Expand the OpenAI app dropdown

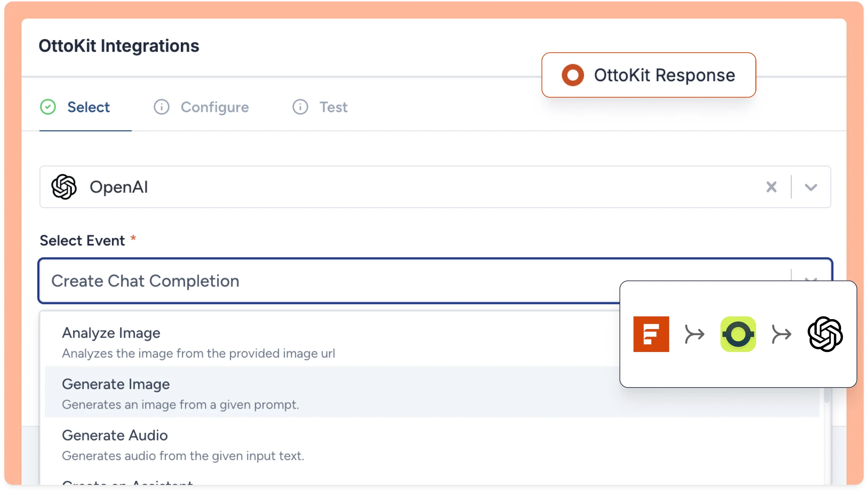(811, 187)
